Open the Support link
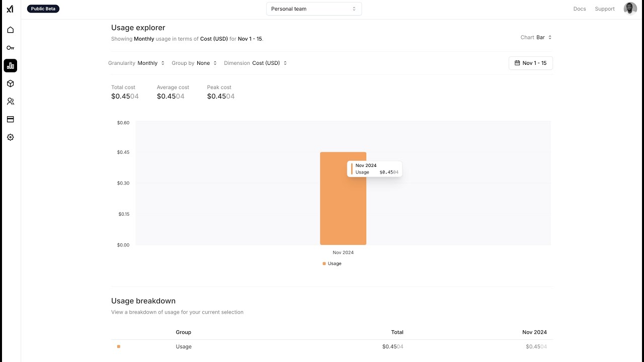 click(605, 9)
